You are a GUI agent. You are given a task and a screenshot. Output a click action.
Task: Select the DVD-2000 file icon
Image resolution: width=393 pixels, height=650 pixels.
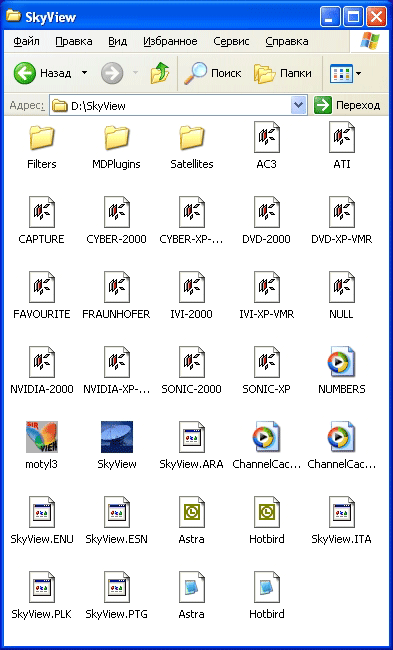pyautogui.click(x=267, y=212)
